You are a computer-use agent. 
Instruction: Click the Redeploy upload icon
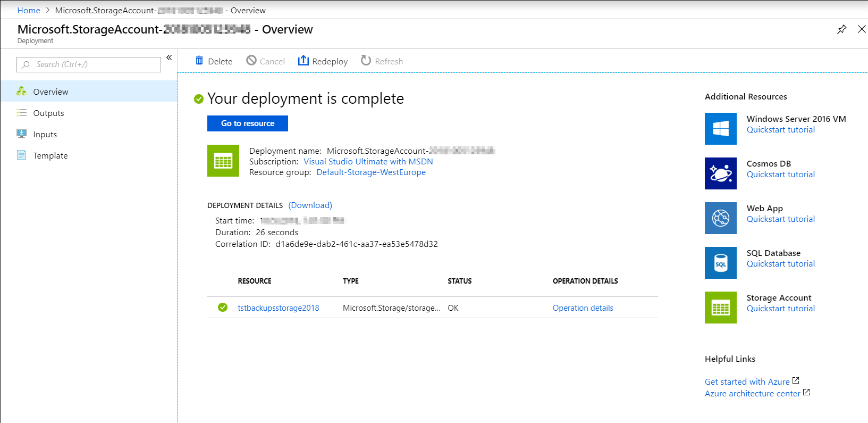pyautogui.click(x=303, y=61)
